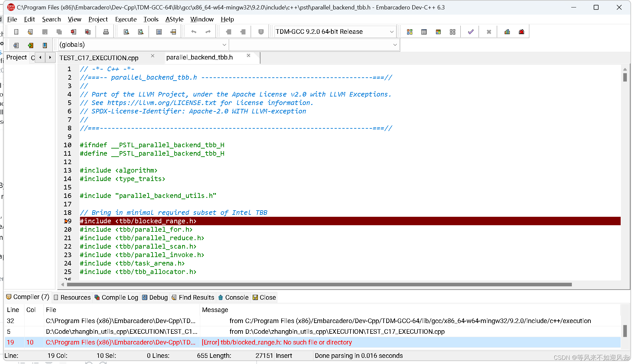Click the gray Stop Execution X icon
This screenshot has width=634, height=364.
[x=489, y=32]
